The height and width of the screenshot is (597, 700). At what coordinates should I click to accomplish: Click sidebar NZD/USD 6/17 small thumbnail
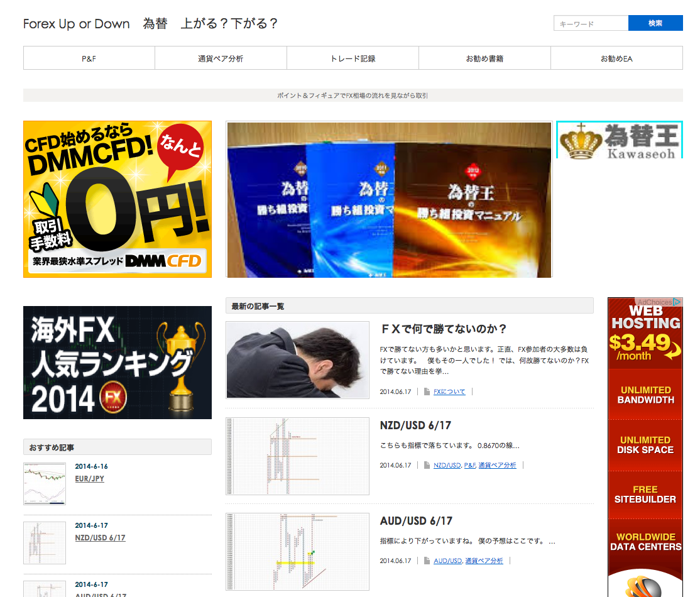point(45,542)
